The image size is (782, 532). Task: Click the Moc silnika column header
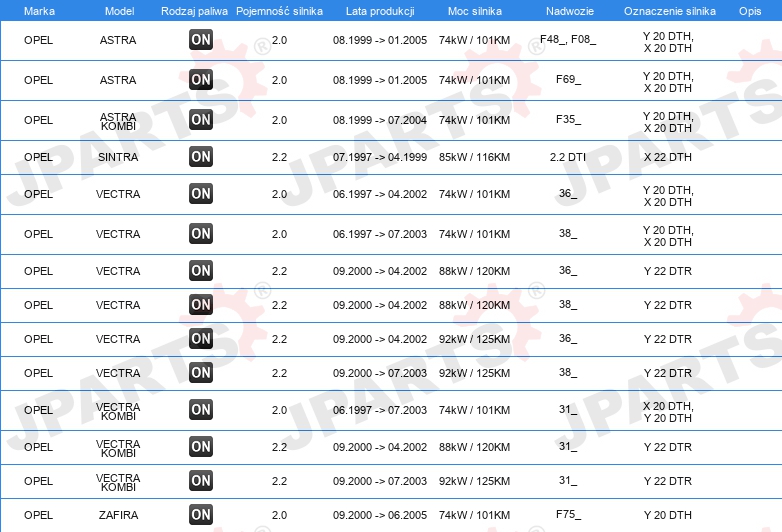[475, 11]
